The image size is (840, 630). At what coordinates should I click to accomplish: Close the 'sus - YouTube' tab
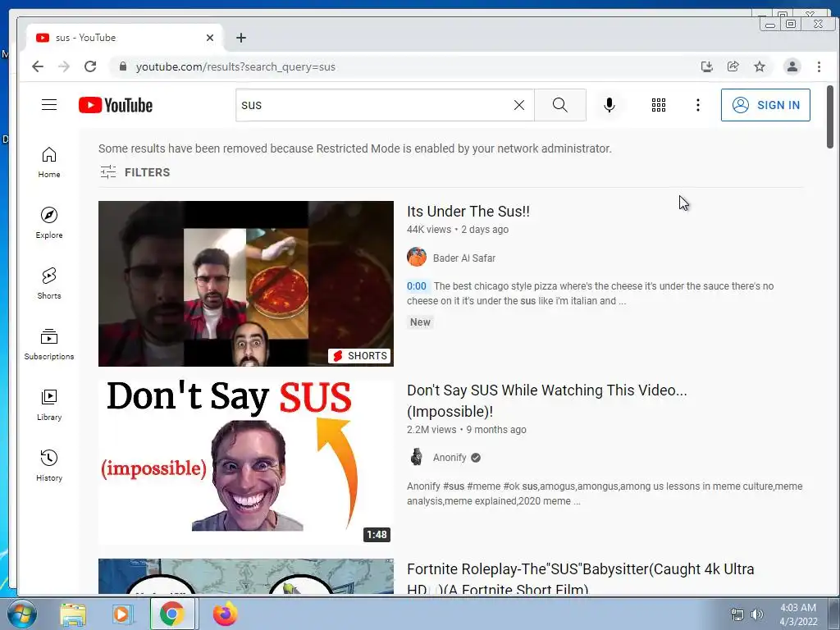[210, 38]
